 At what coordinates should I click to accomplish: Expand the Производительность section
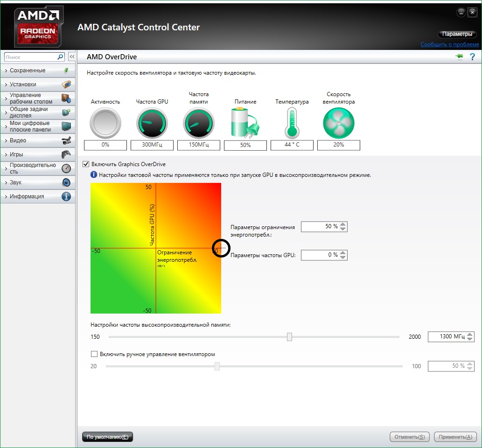[6, 168]
